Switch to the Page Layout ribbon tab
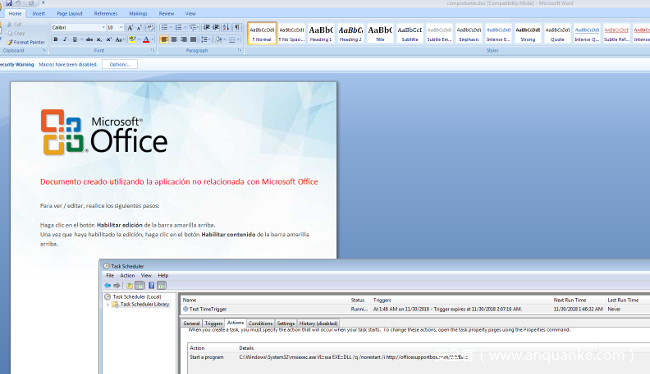This screenshot has width=650, height=374. 70,14
